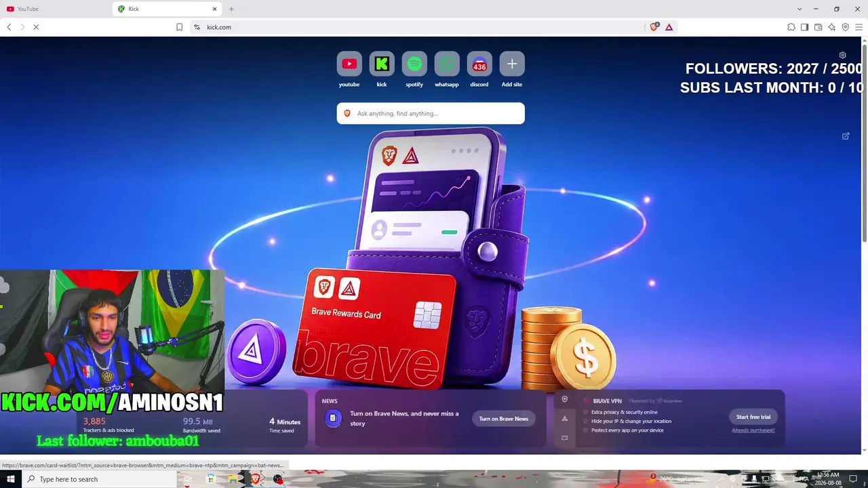The height and width of the screenshot is (488, 868).
Task: Click the site information icon beside kick.com
Action: pyautogui.click(x=197, y=27)
